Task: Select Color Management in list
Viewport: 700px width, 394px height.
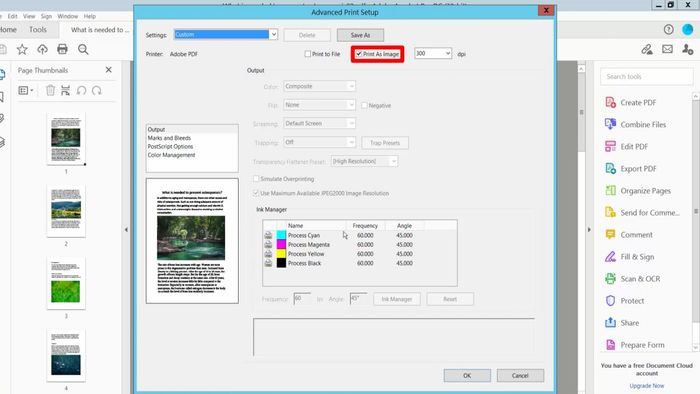Action: click(171, 155)
